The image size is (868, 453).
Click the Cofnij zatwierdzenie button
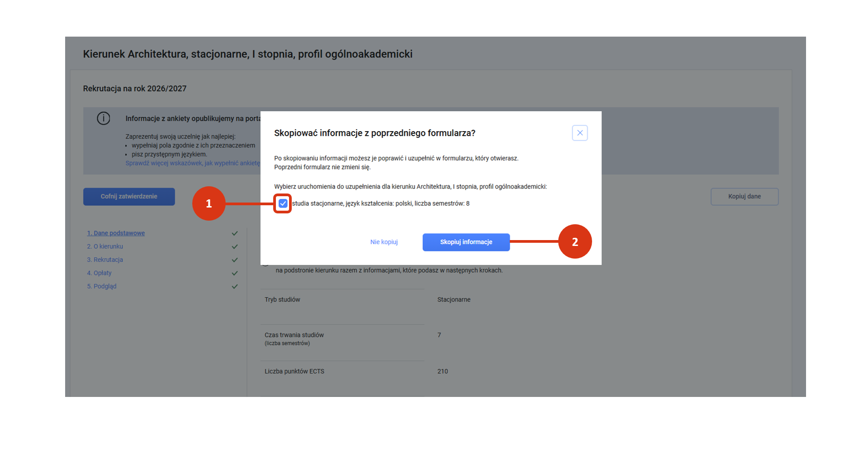(129, 197)
